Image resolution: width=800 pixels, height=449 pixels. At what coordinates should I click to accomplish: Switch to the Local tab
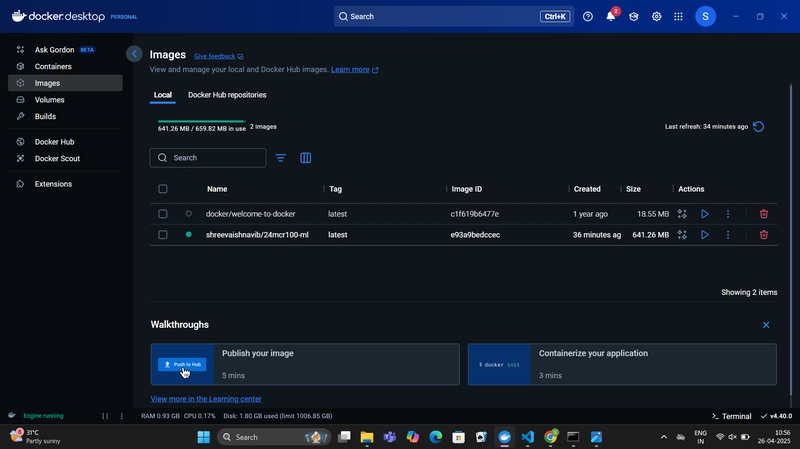(x=163, y=95)
